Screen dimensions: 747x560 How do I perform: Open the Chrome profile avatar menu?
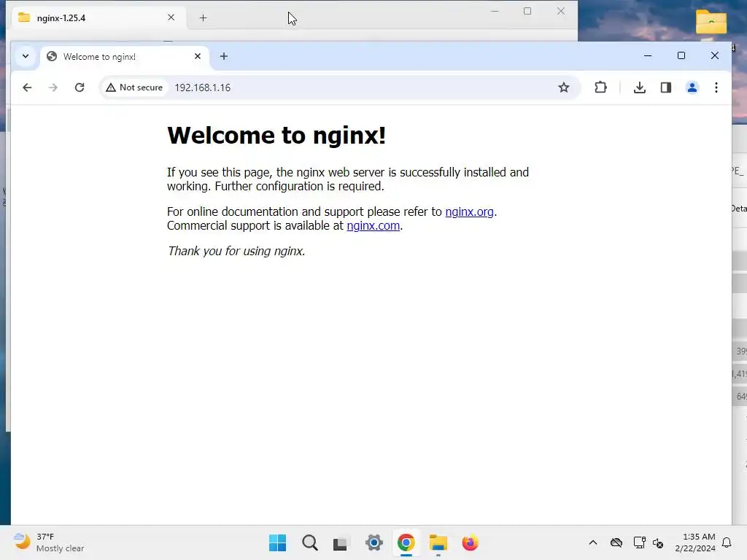point(692,87)
